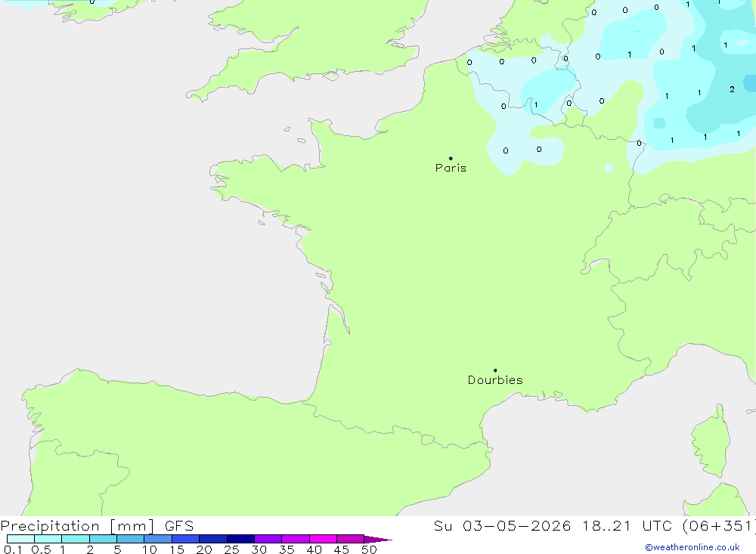
Task: Pick the 5–10 mm legend swatch
Action: (x=130, y=539)
